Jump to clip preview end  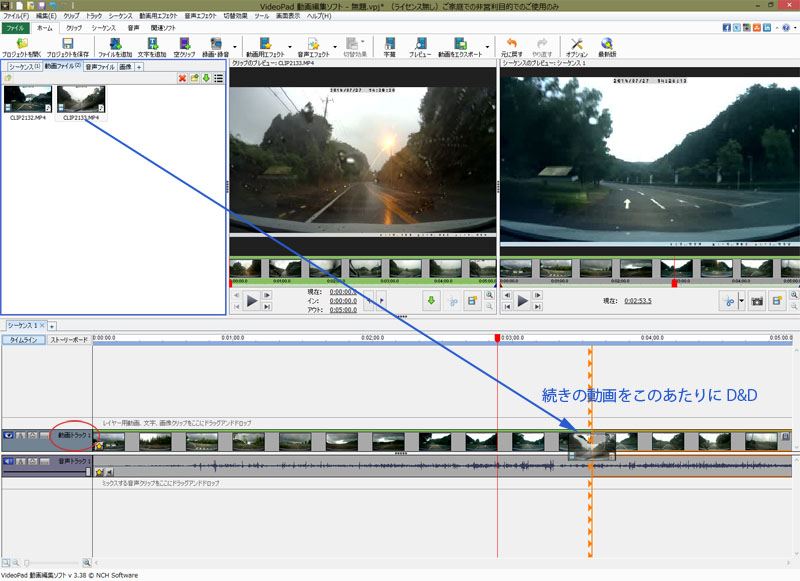267,307
